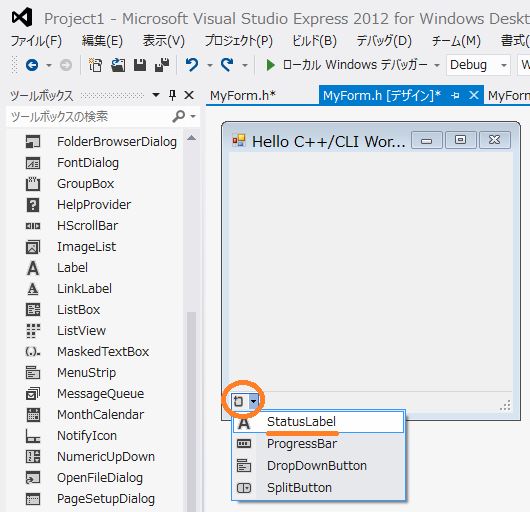Click the Save floppy disk icon
Screen dimensions: 530x512
(140, 65)
